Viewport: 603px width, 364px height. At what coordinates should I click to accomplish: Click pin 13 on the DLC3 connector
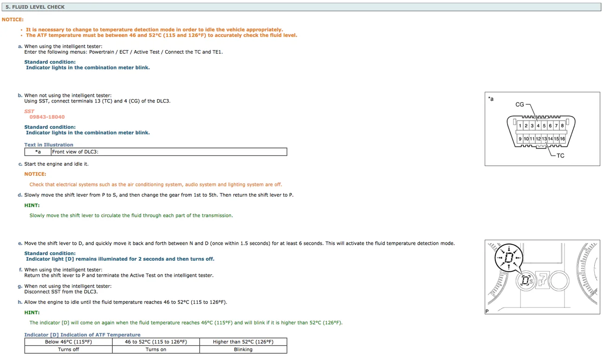tap(544, 139)
